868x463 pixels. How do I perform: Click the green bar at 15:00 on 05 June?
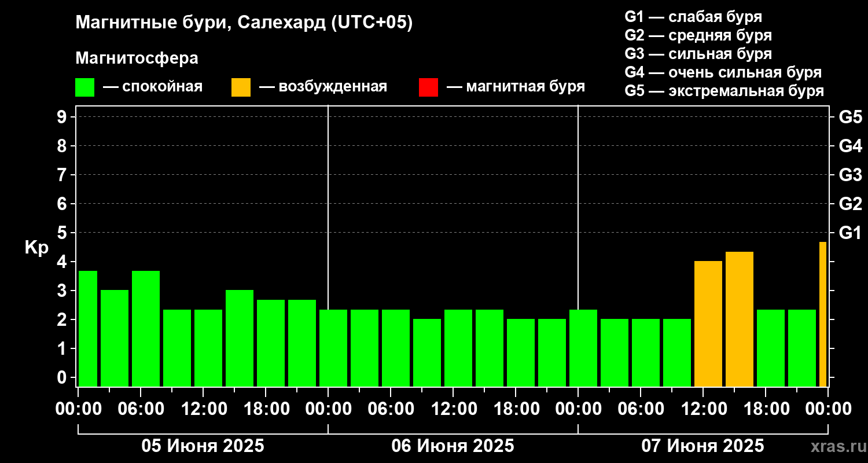240,339
